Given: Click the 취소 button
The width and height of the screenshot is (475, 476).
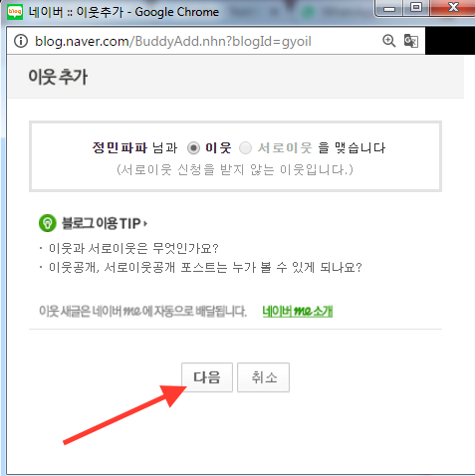Looking at the screenshot, I should point(264,377).
